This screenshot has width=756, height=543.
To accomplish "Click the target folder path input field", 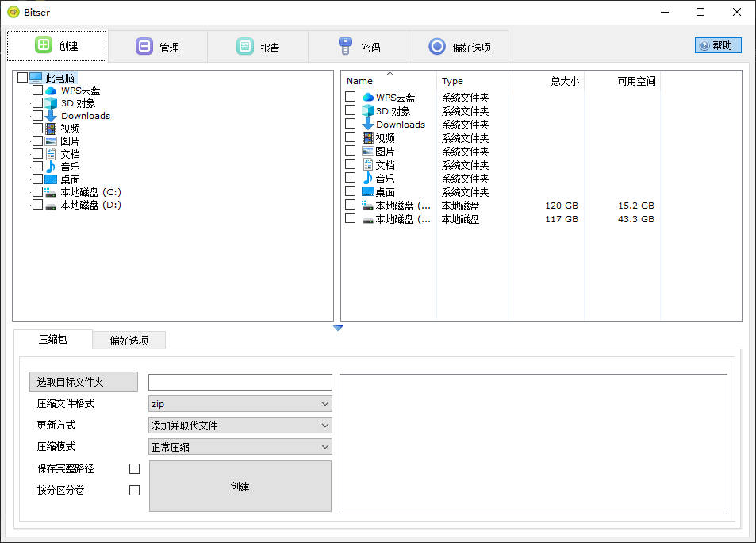I will coord(240,383).
